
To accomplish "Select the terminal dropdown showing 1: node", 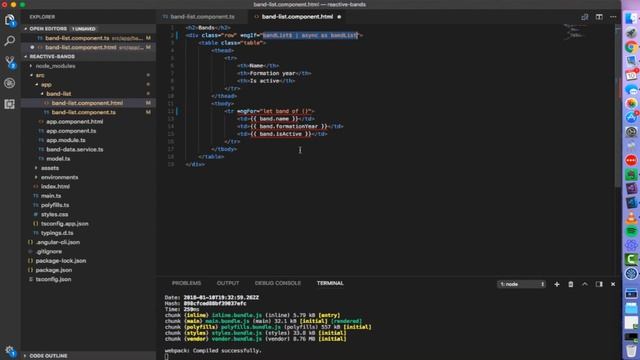I will click(x=521, y=284).
